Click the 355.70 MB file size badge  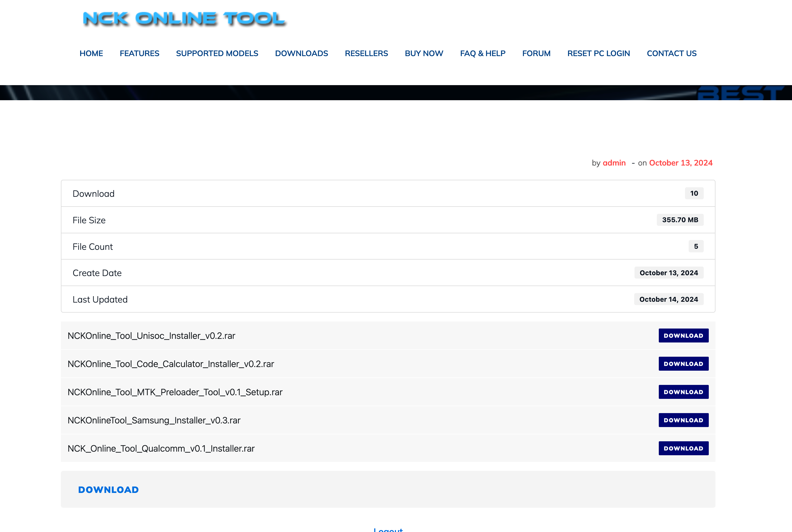pyautogui.click(x=680, y=220)
